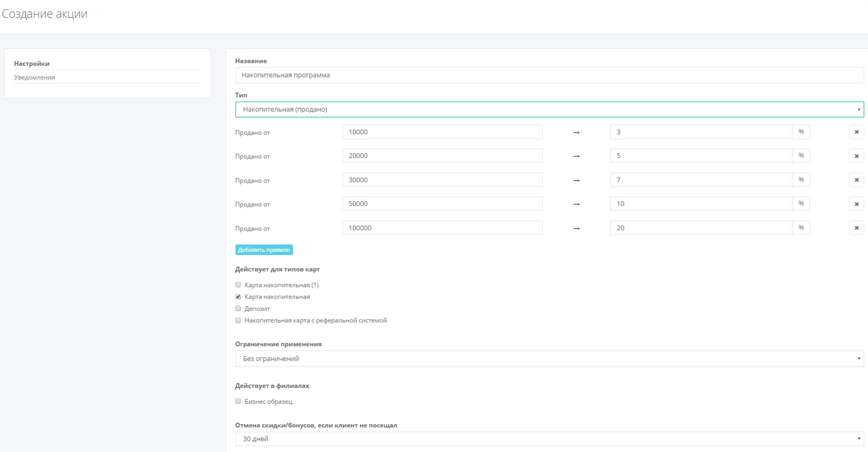Edit the 20 percent discount field
The height and width of the screenshot is (452, 868).
click(x=701, y=228)
